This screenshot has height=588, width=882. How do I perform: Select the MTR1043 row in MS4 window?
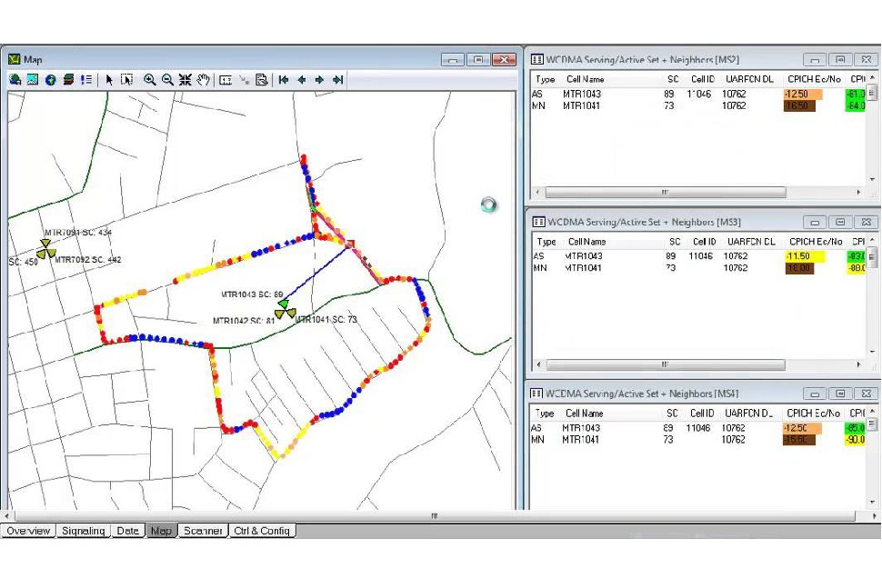pyautogui.click(x=581, y=427)
